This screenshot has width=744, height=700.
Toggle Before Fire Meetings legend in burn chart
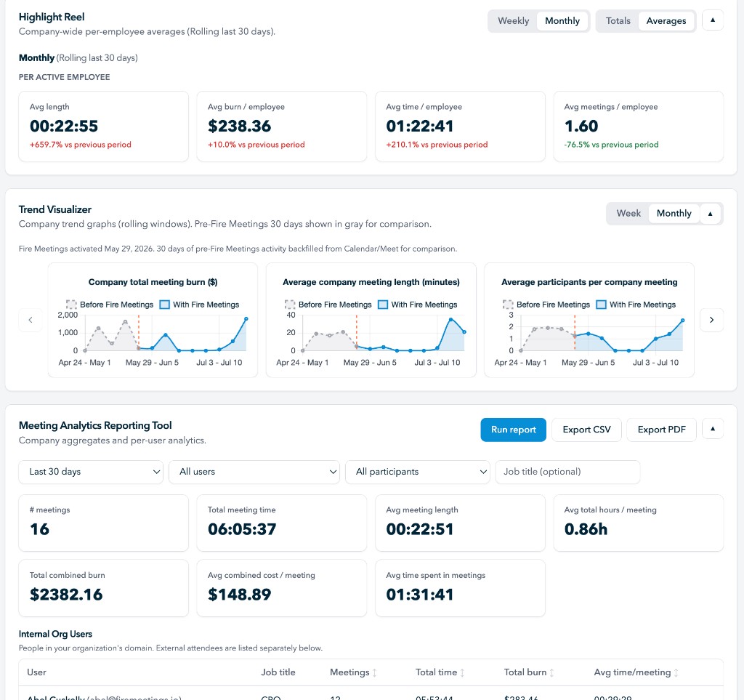tap(110, 305)
